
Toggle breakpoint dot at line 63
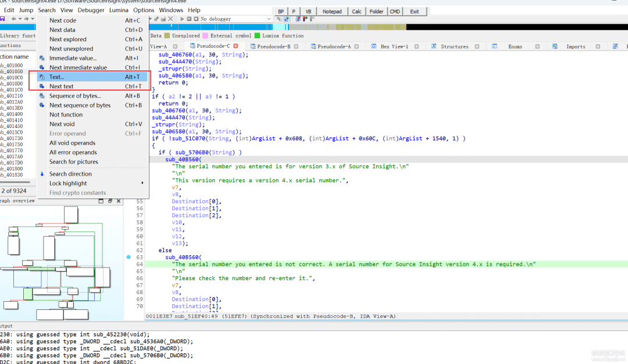pyautogui.click(x=129, y=257)
